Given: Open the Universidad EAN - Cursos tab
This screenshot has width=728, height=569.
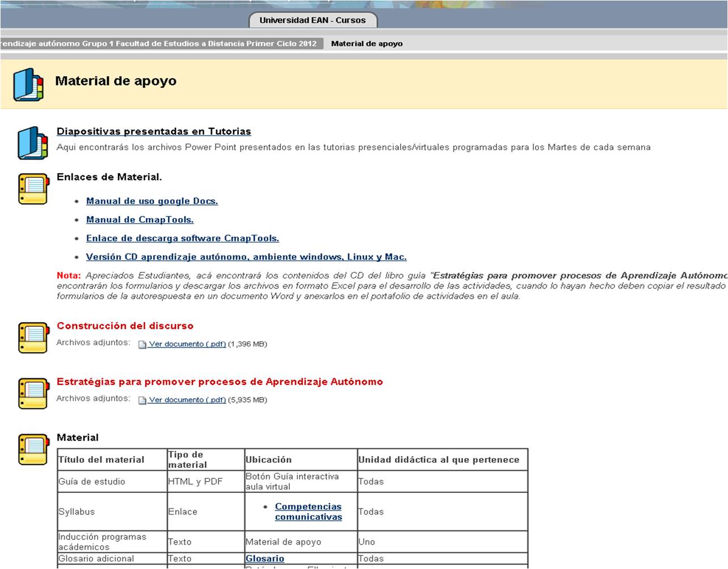Looking at the screenshot, I should pyautogui.click(x=313, y=20).
